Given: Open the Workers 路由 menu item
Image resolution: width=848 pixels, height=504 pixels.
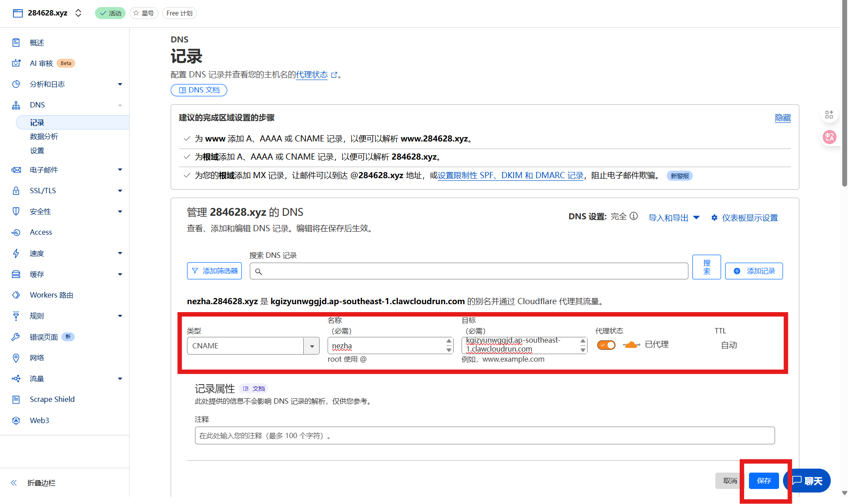Looking at the screenshot, I should [51, 295].
